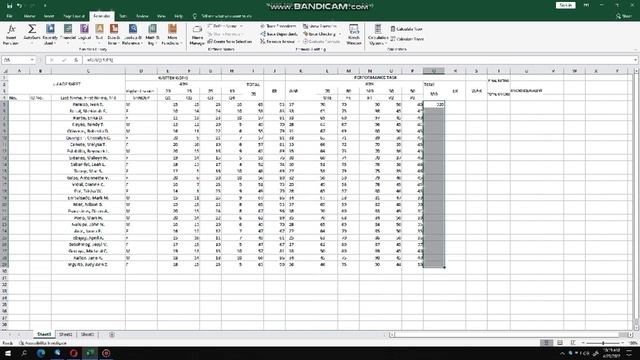
Task: Click the Bandicam recorder taskbar icon
Action: pyautogui.click(x=106, y=353)
